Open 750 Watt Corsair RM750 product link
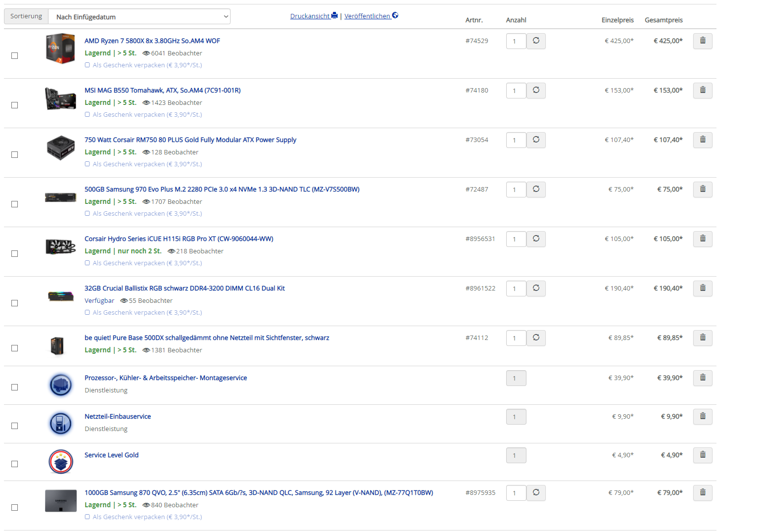This screenshot has width=760, height=532. tap(190, 140)
